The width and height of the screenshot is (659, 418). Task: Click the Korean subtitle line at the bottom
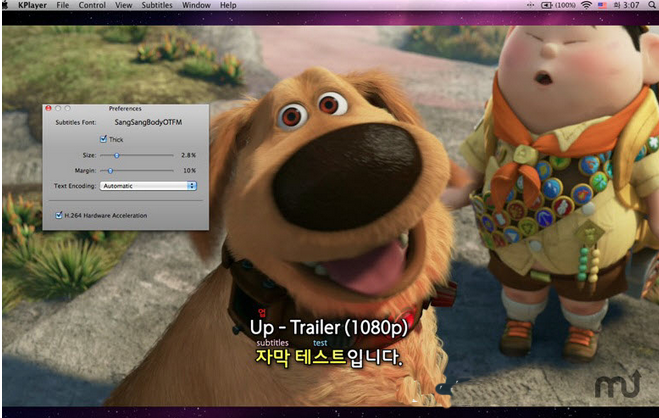(x=329, y=358)
